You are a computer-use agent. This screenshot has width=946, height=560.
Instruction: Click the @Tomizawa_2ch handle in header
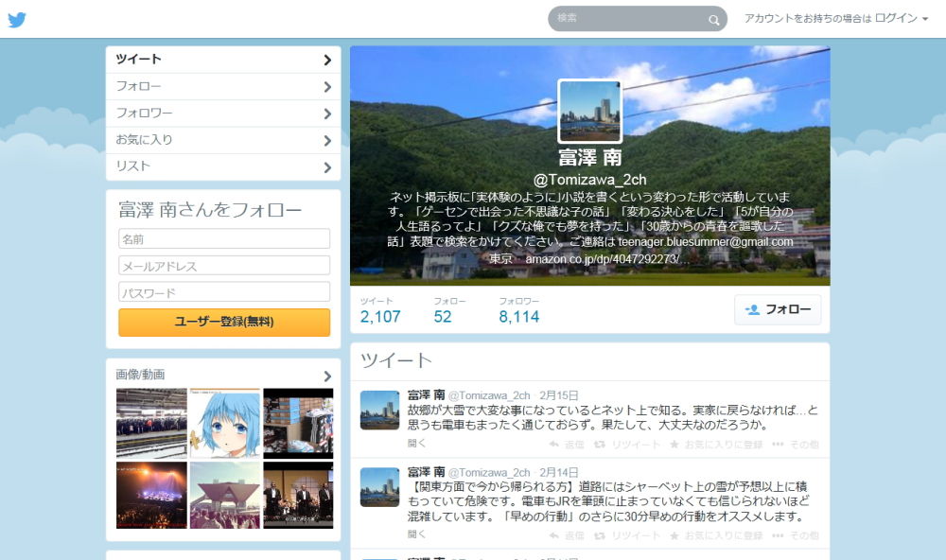click(589, 180)
